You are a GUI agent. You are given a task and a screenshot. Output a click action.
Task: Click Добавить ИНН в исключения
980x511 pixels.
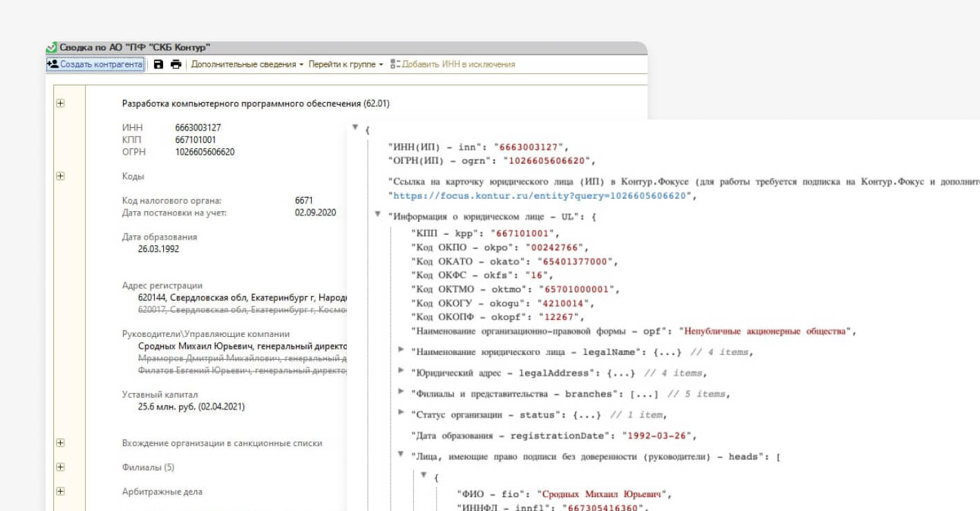tap(458, 64)
